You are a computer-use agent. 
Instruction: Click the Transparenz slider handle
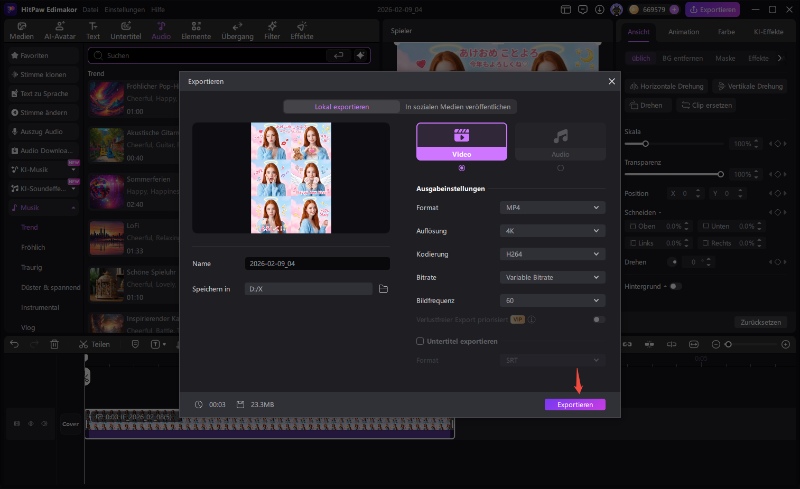tap(720, 174)
